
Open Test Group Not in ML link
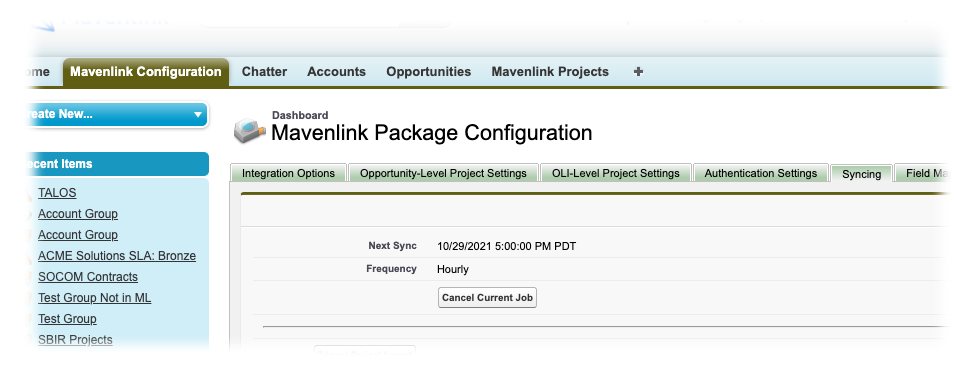point(94,297)
